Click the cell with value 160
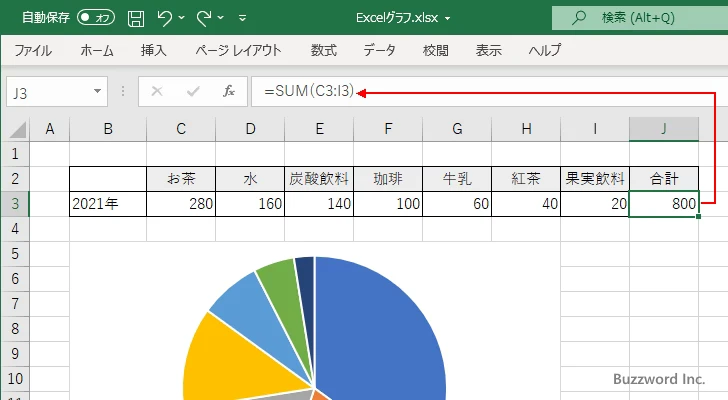728x400 pixels. click(250, 204)
